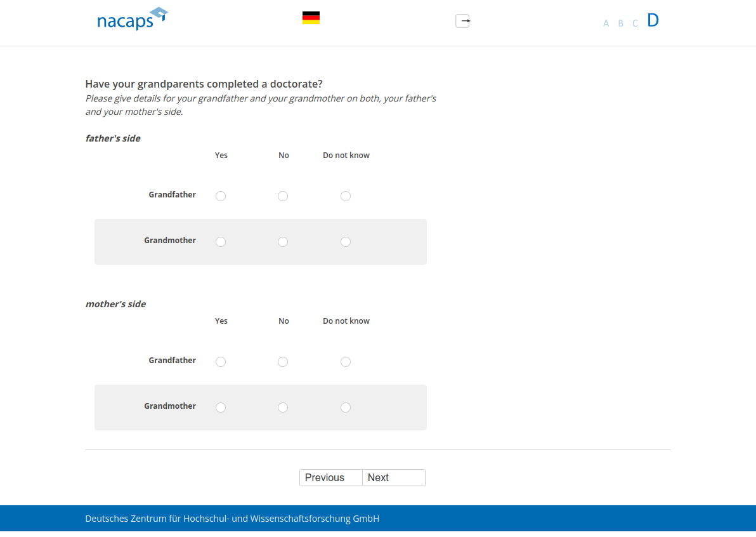This screenshot has width=756, height=537.
Task: Mark Yes for mother's side Grandmother
Action: pyautogui.click(x=221, y=408)
